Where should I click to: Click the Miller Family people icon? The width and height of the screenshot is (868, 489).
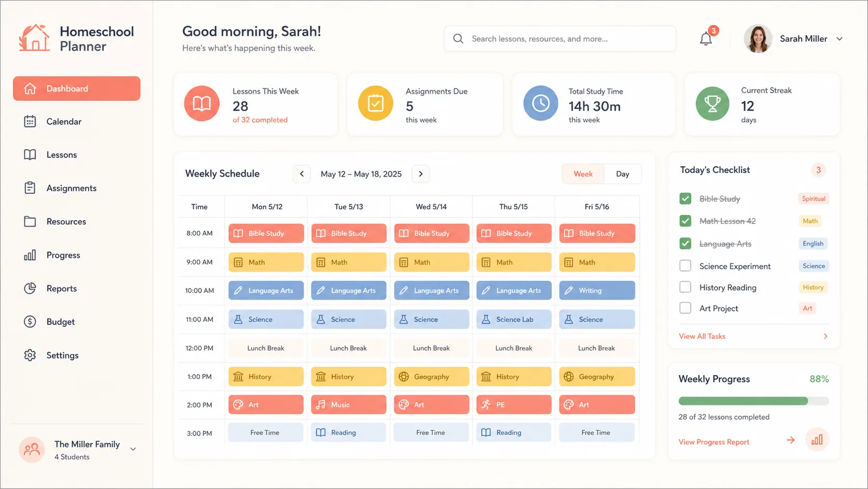pos(32,450)
